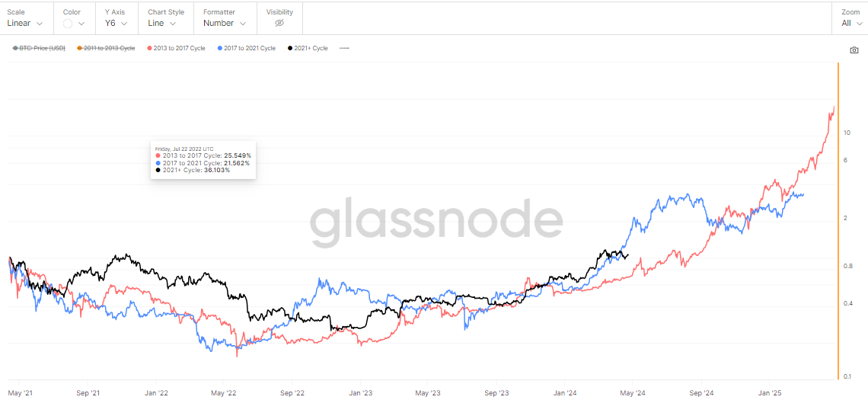Click the tooltip date Friday, Jul 22 2022
Screen dimensions: 868x400
pyautogui.click(x=184, y=149)
